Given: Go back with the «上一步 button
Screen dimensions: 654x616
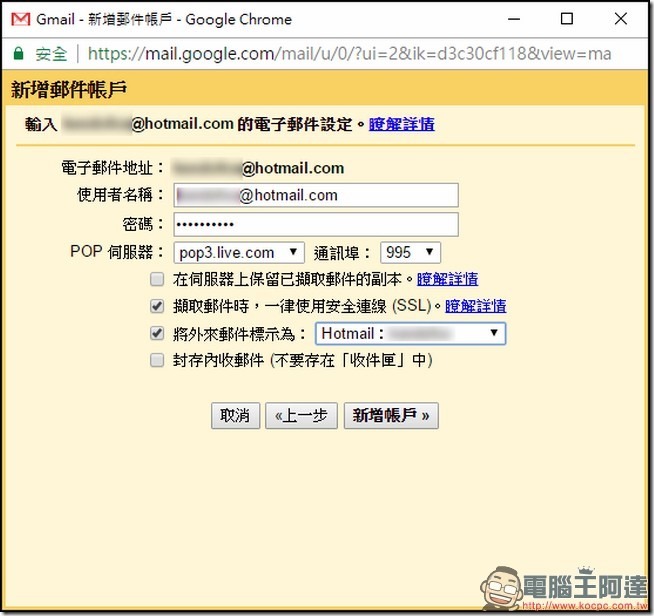Looking at the screenshot, I should tap(301, 416).
